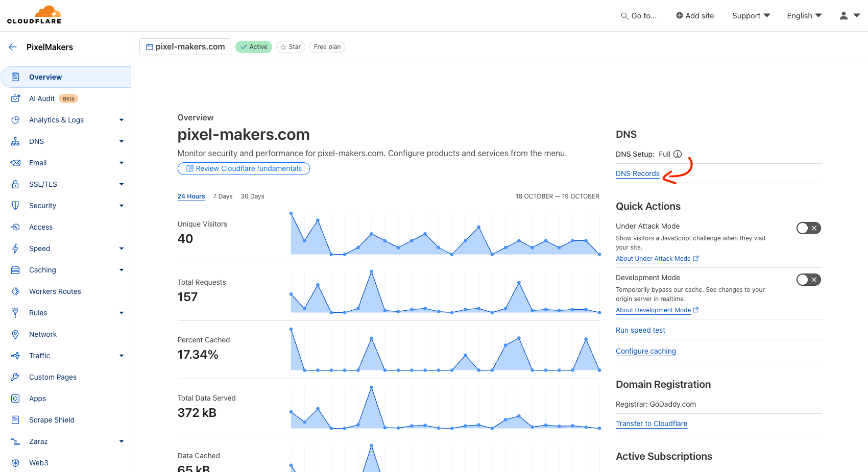Click the Speed lightning bolt icon

[15, 249]
